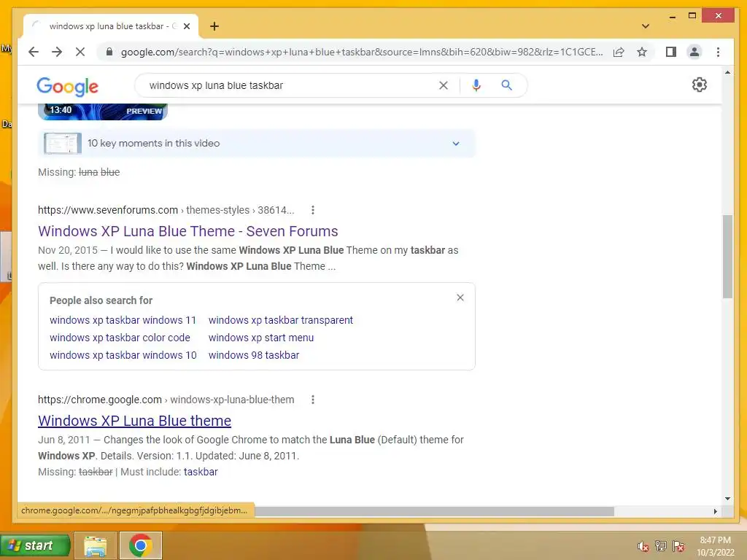
Task: Go forward with the browser forward arrow
Action: point(57,52)
